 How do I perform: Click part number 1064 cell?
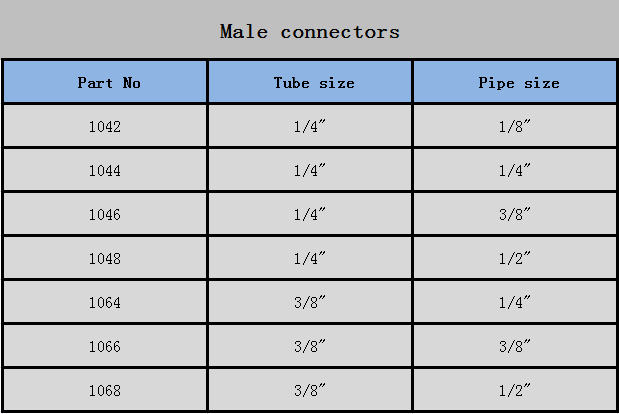point(105,303)
